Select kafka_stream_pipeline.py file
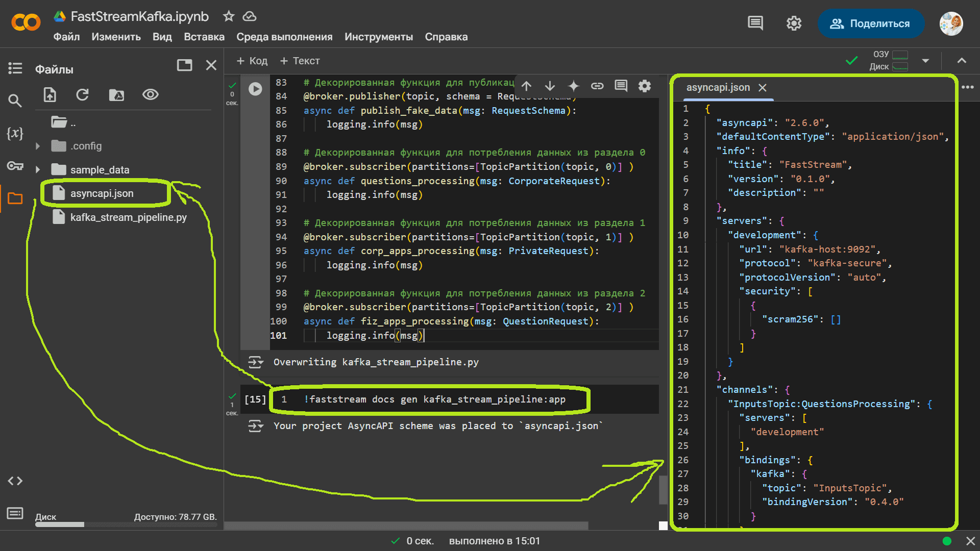The height and width of the screenshot is (551, 980). point(128,217)
